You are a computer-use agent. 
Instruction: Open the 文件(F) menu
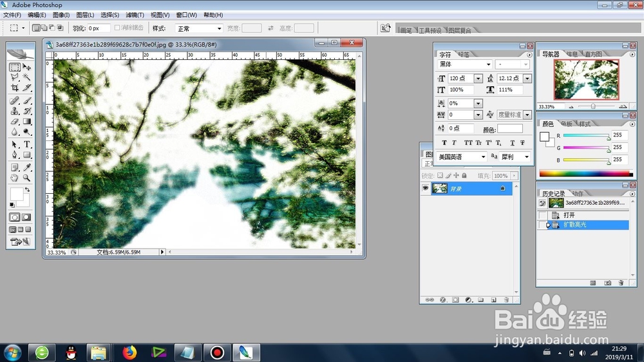click(12, 15)
